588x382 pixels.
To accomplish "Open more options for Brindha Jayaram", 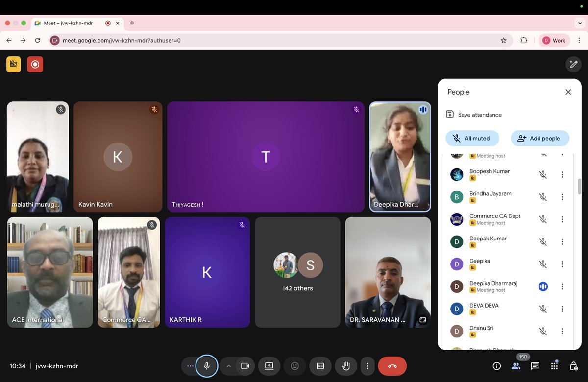I will tap(563, 197).
